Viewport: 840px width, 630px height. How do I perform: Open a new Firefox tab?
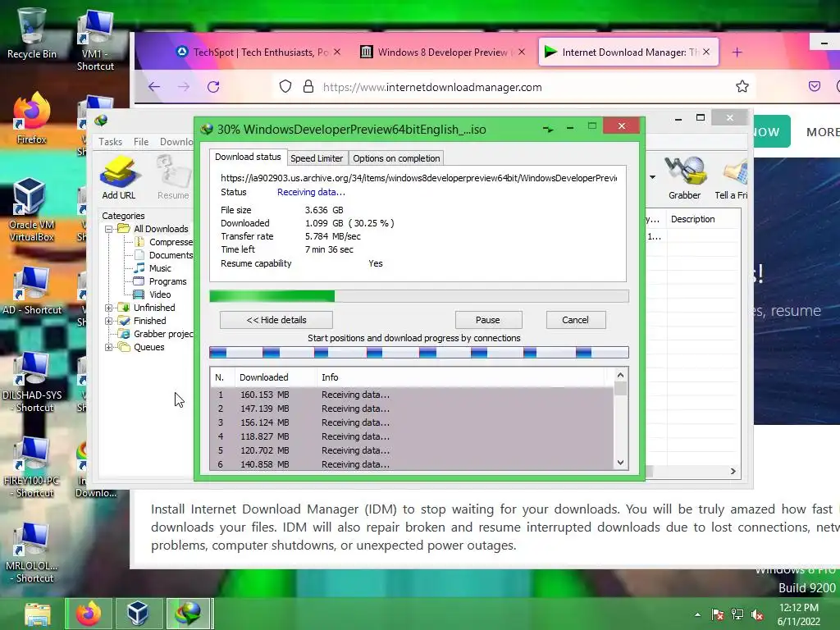(x=737, y=52)
